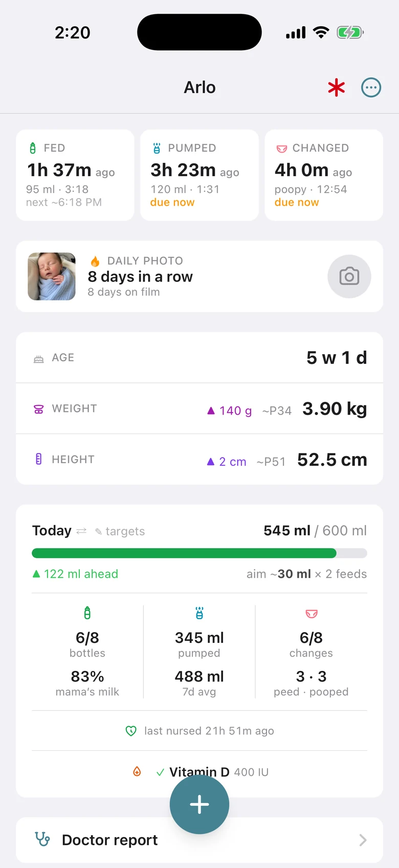The image size is (399, 868).
Task: Open the WEIGHT row showing 3.90 kg
Action: coord(199,408)
